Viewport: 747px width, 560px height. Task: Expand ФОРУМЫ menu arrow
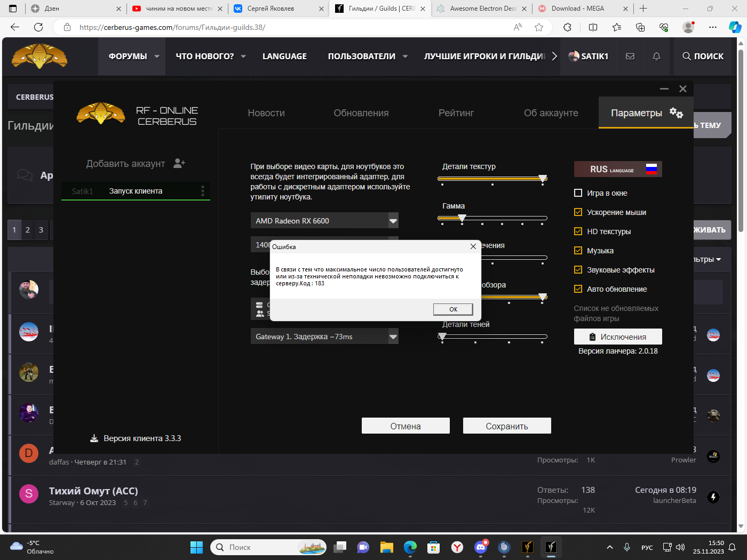[157, 56]
